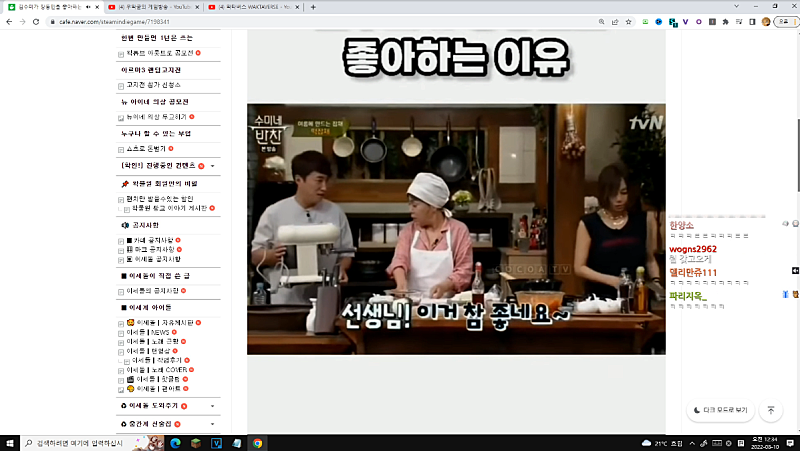Click the purple V extension icon
800x451 pixels.
point(685,22)
